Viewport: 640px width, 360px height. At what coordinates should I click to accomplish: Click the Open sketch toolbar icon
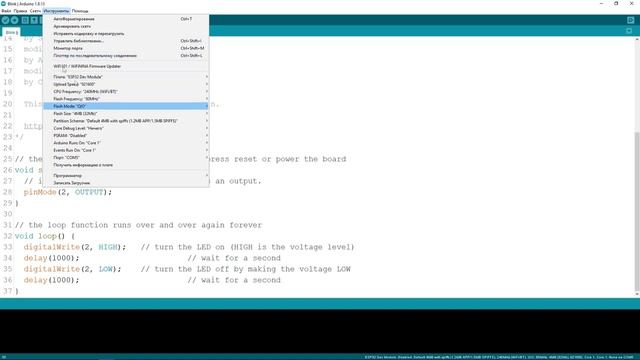tap(34, 20)
